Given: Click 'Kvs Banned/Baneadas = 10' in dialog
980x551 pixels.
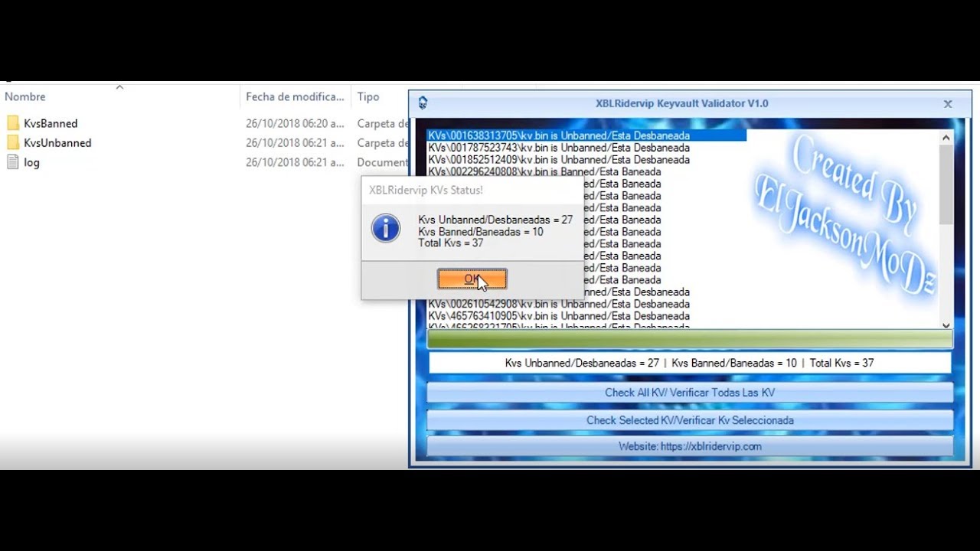Looking at the screenshot, I should tap(481, 231).
